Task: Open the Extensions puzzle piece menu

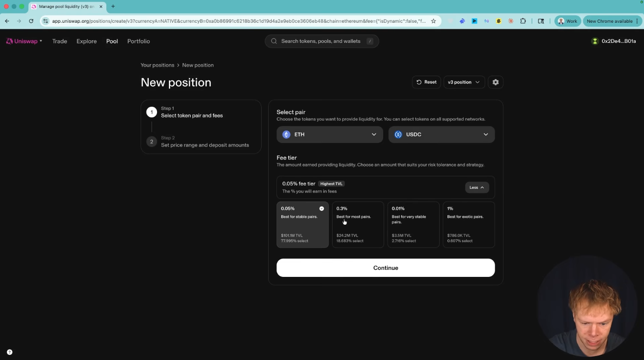Action: click(523, 21)
